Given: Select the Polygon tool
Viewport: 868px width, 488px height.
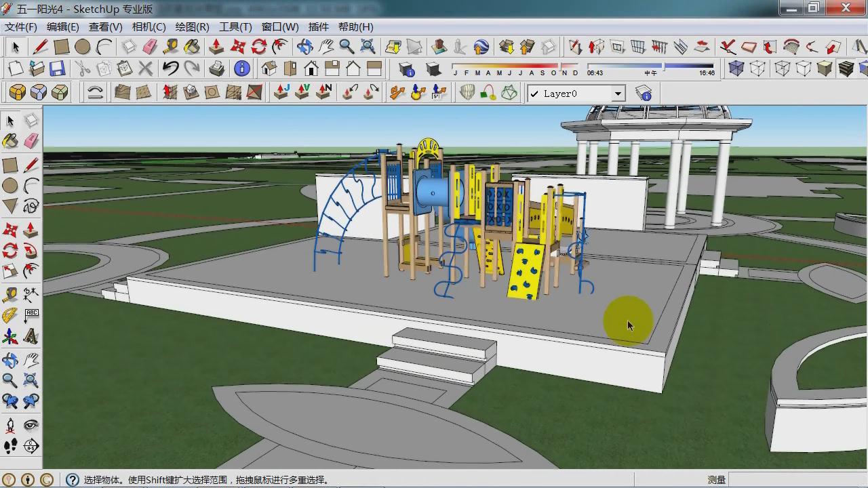Looking at the screenshot, I should 10,206.
